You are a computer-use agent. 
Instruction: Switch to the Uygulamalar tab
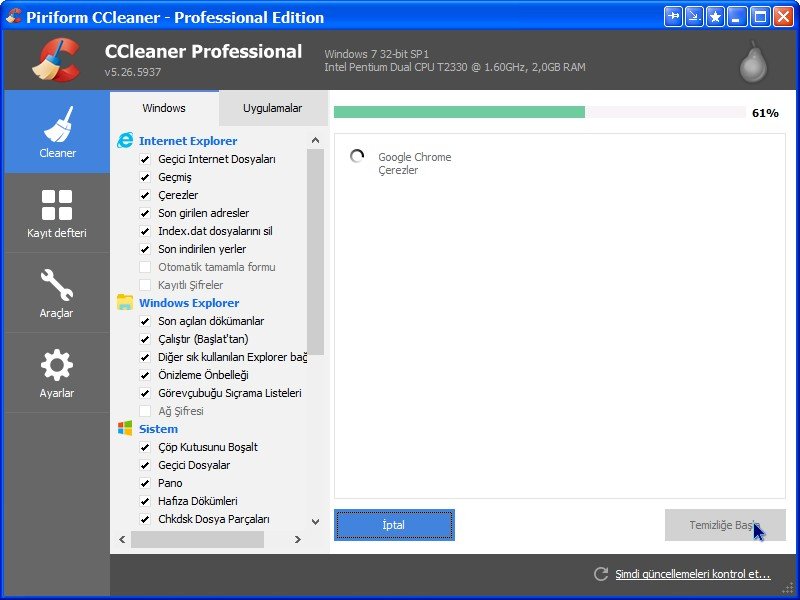(273, 108)
